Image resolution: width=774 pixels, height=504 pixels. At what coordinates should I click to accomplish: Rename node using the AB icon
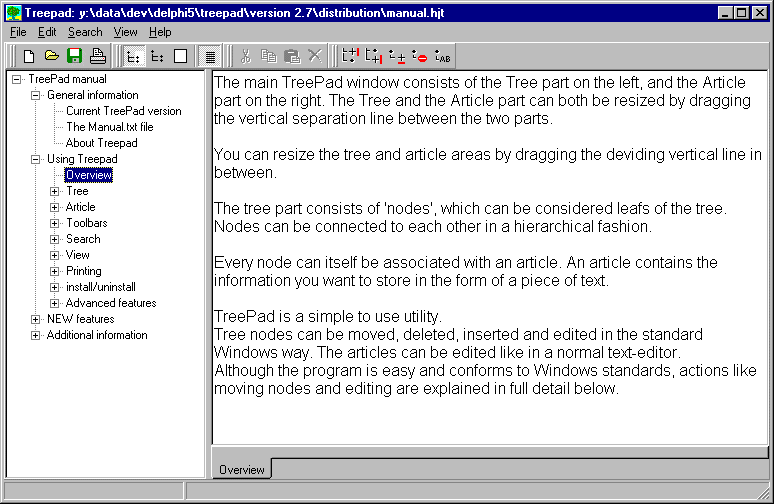click(443, 56)
